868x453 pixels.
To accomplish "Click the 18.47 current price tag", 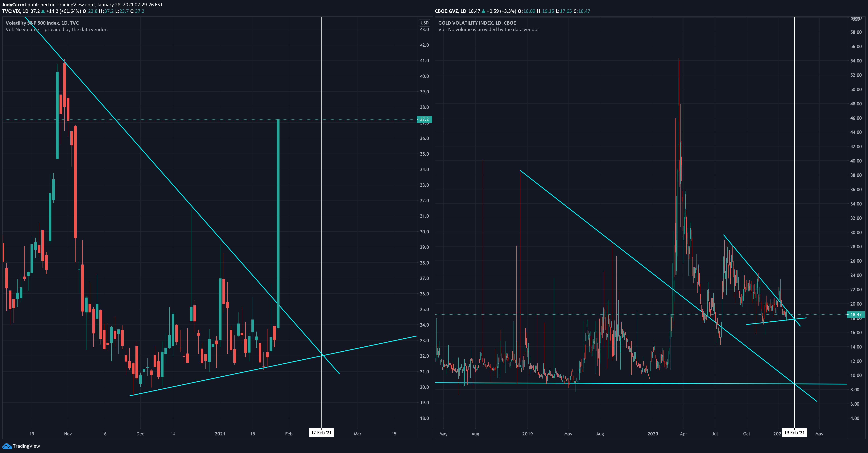I will click(856, 314).
